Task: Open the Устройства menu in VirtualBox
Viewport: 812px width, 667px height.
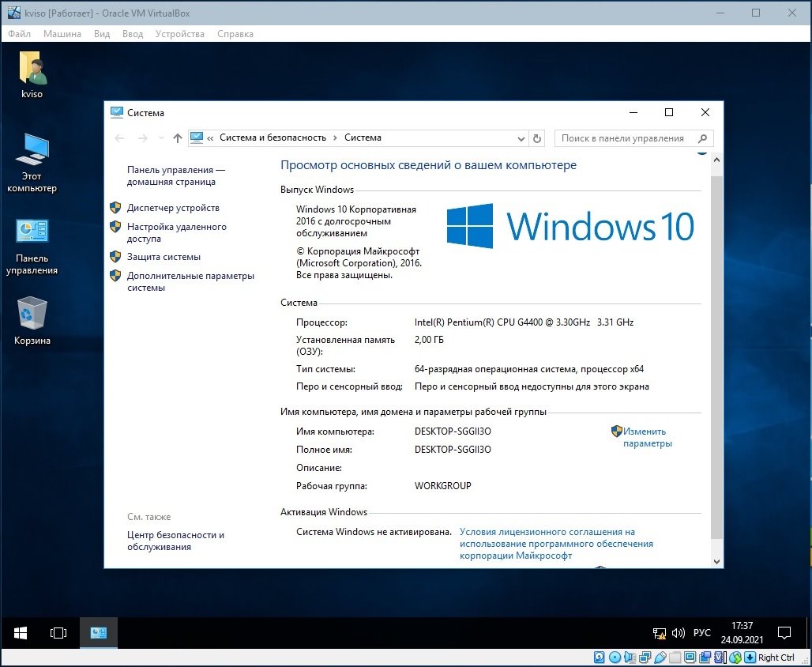Action: coord(179,34)
